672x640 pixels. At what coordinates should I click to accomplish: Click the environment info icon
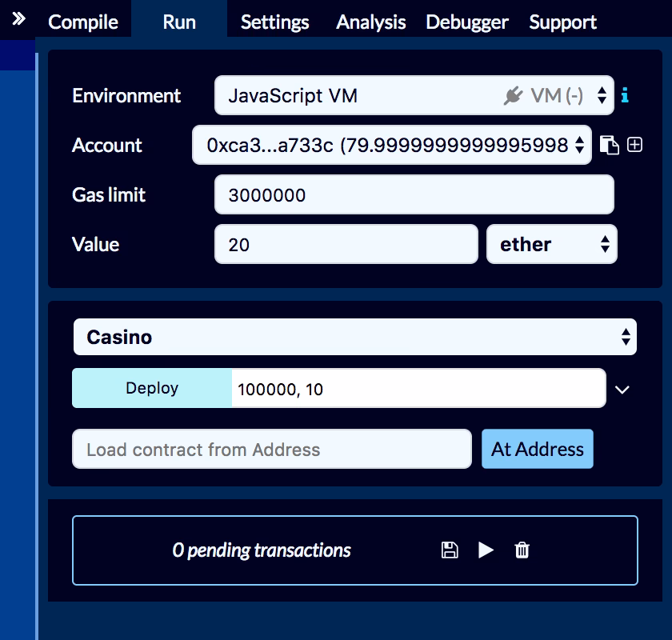coord(625,96)
